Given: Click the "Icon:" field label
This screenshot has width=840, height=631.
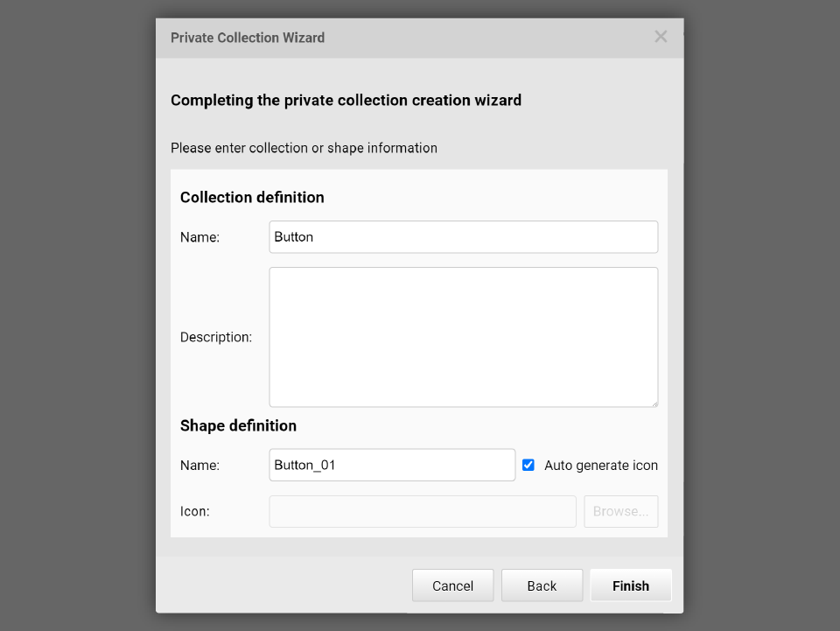Looking at the screenshot, I should pyautogui.click(x=195, y=512).
